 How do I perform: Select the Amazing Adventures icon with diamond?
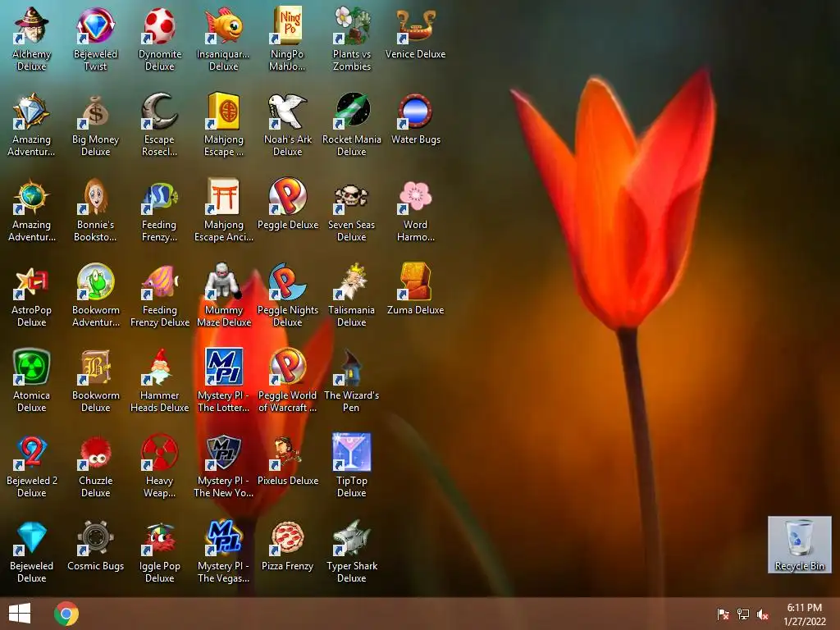[x=31, y=111]
